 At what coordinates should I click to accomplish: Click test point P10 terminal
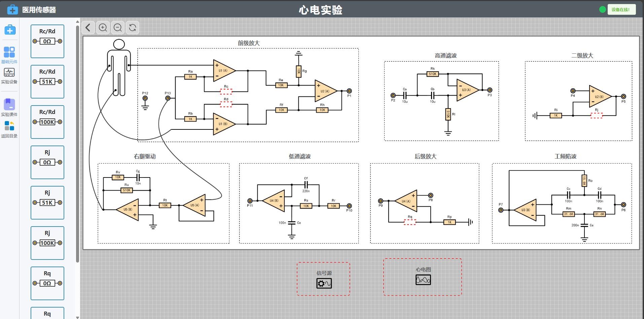(x=349, y=206)
